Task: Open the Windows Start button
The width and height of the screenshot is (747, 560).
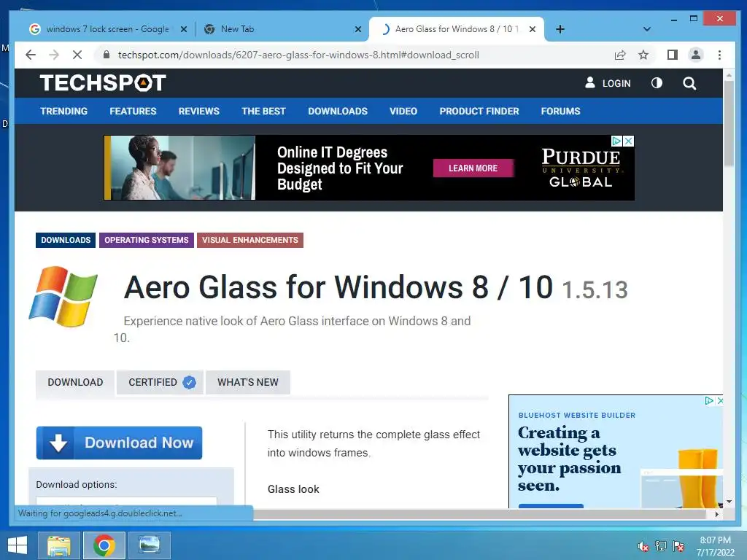Action: 18,545
